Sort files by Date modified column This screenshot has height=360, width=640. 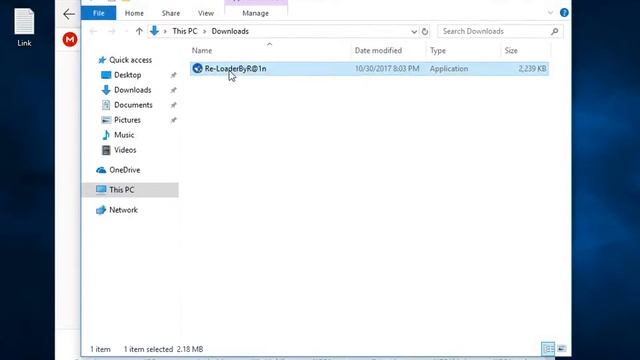[x=378, y=51]
